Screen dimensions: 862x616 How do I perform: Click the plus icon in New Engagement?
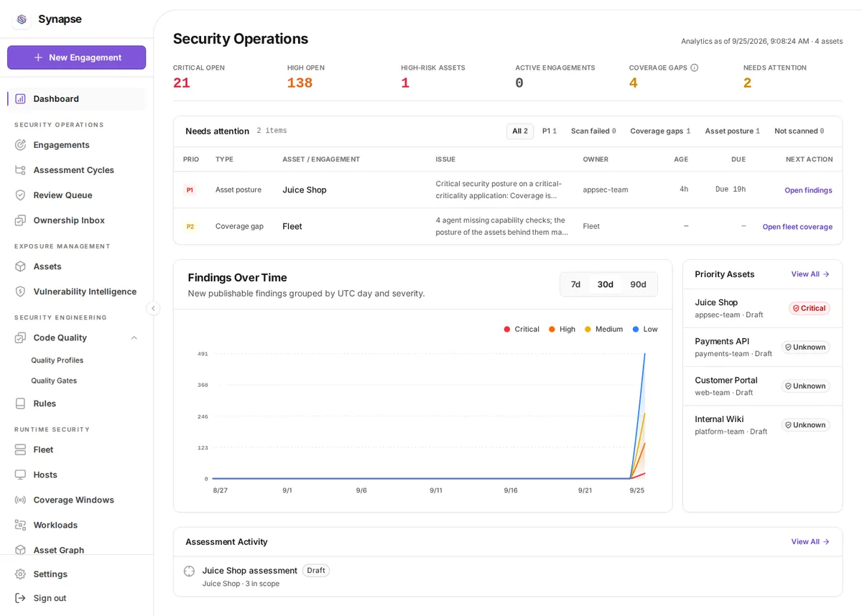(39, 57)
